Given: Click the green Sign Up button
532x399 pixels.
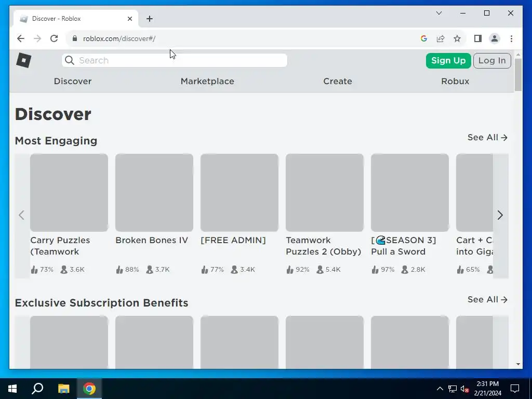Looking at the screenshot, I should click(x=448, y=61).
